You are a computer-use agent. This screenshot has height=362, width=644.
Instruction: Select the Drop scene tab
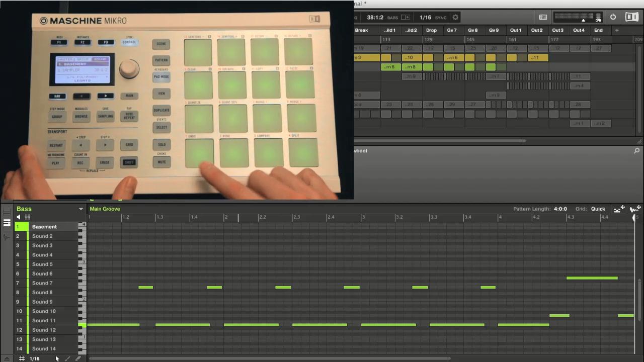(431, 30)
